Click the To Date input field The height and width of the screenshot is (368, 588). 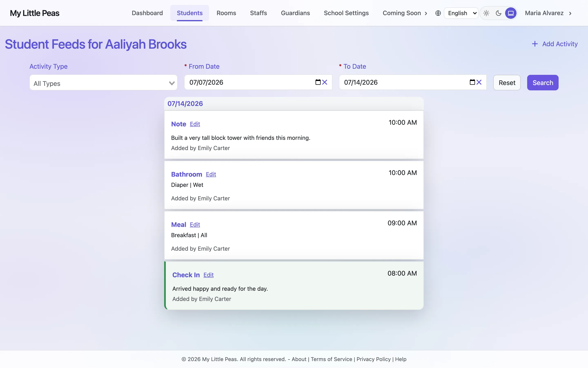coord(413,82)
